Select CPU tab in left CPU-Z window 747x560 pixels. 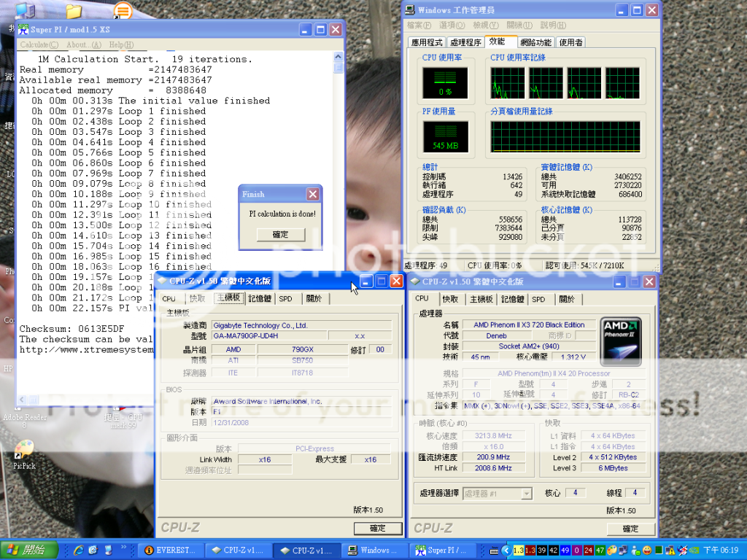pos(169,299)
